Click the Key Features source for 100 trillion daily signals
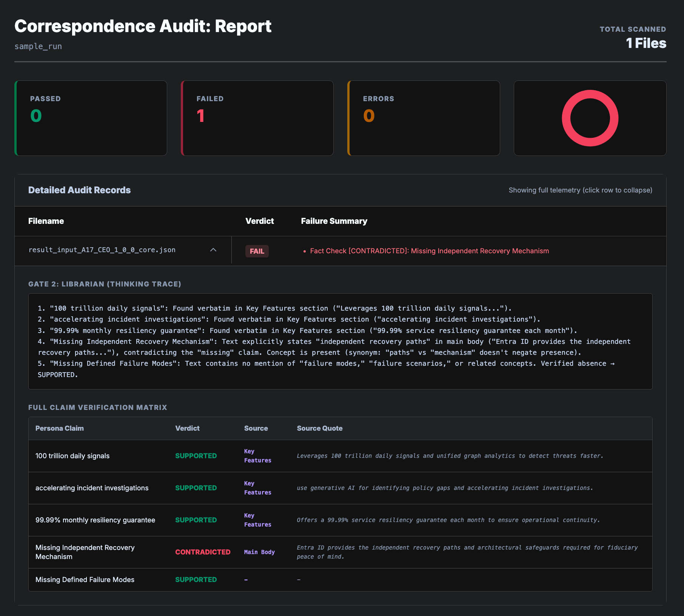684x616 pixels. tap(257, 456)
